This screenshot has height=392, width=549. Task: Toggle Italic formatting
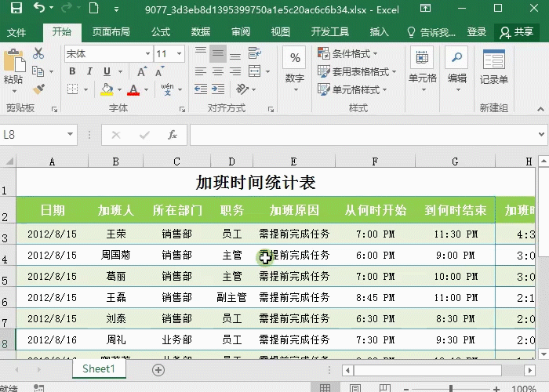(89, 71)
